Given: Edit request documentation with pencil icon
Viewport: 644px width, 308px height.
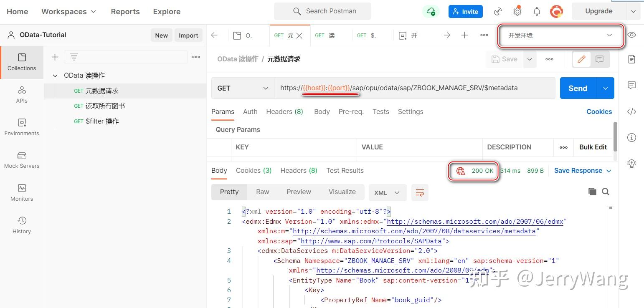Looking at the screenshot, I should tap(581, 59).
